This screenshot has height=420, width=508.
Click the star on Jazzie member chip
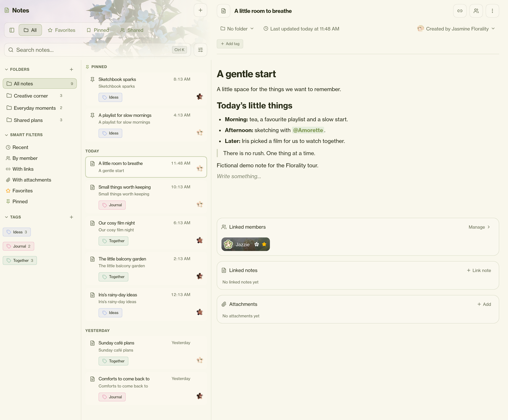[264, 244]
